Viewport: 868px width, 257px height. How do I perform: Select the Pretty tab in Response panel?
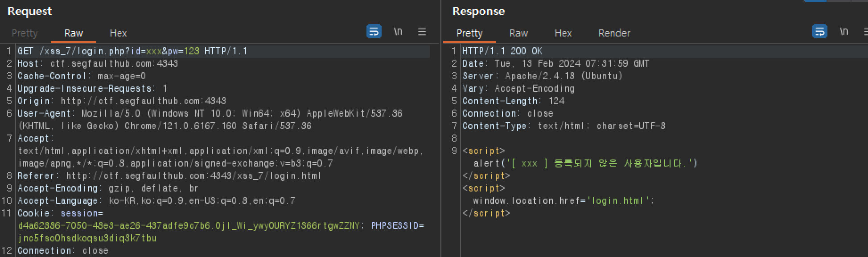pos(469,33)
